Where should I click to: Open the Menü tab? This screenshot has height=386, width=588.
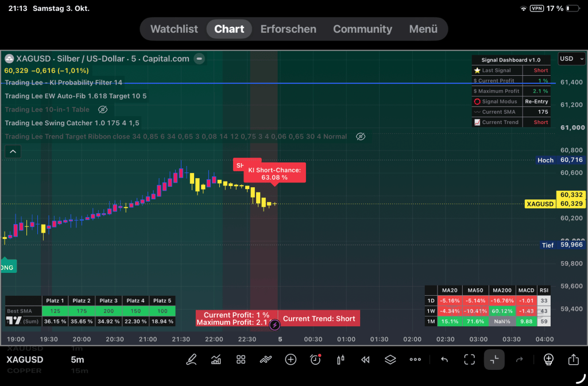click(x=423, y=29)
